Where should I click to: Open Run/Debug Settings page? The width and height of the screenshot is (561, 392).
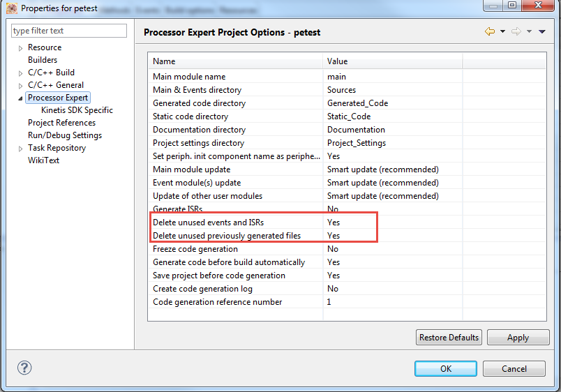(x=64, y=135)
